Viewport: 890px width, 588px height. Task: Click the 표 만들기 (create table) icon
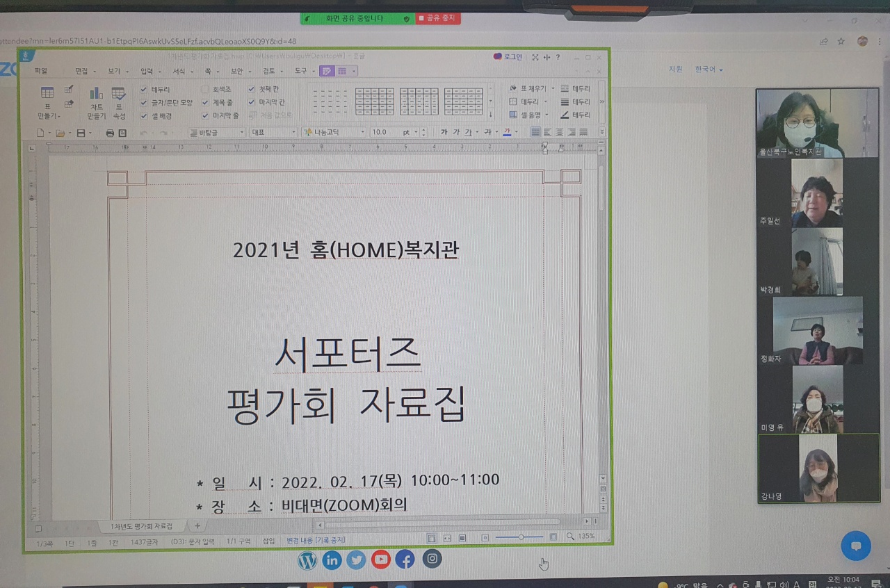click(47, 93)
